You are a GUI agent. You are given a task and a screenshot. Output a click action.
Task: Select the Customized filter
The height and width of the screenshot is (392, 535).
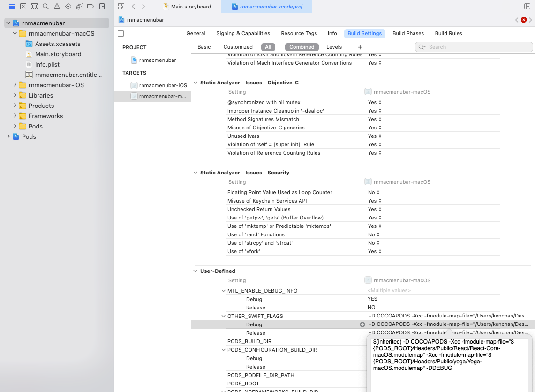(238, 47)
